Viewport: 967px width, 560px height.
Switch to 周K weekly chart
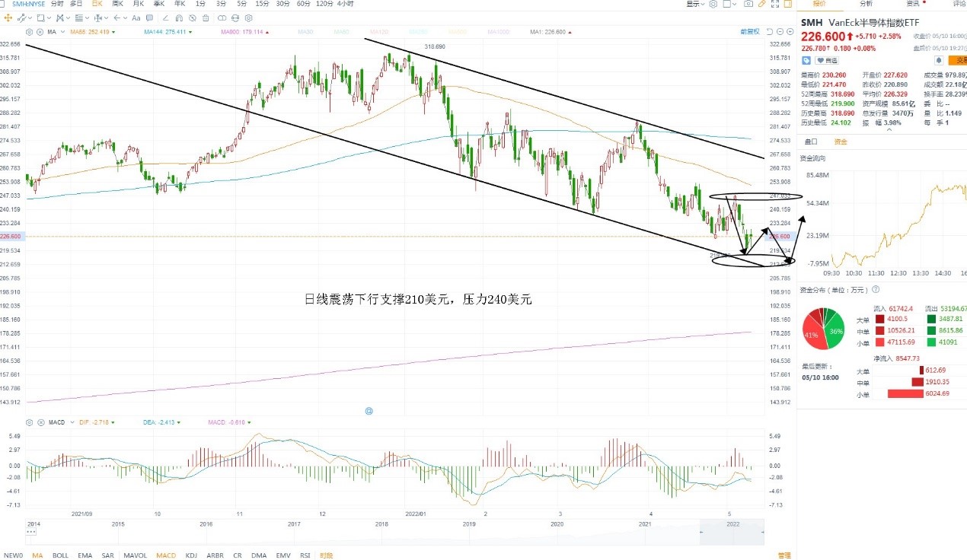tap(118, 4)
